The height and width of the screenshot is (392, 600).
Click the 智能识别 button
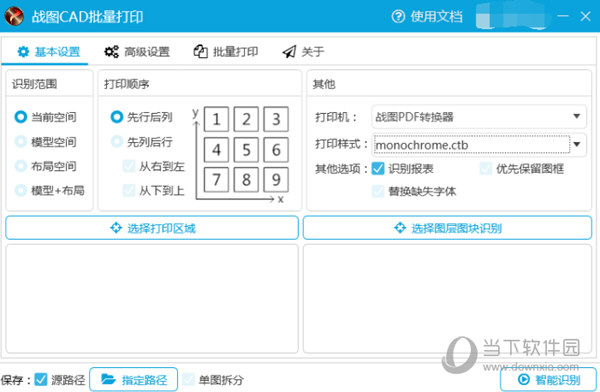click(548, 379)
